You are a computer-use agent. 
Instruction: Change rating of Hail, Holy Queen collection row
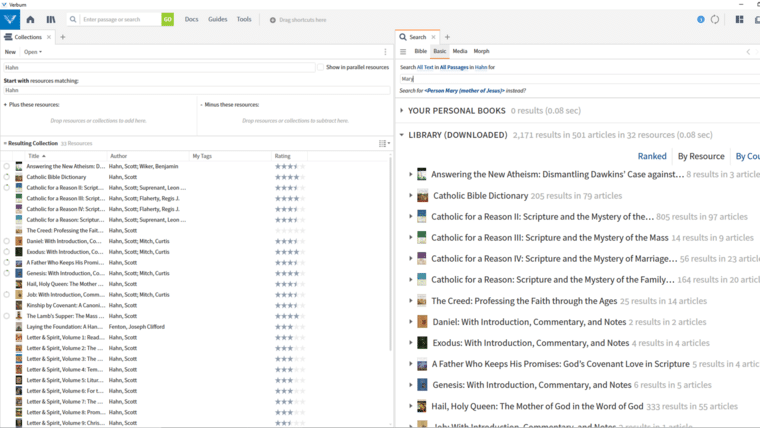[290, 284]
